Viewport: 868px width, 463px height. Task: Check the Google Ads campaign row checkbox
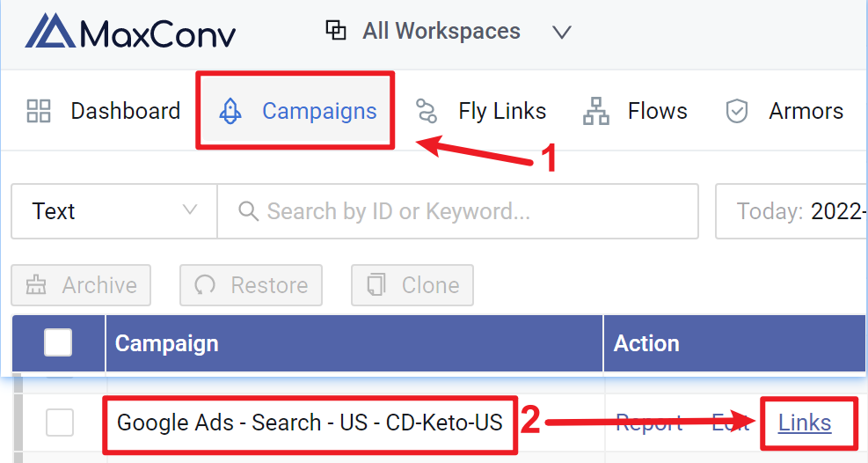[x=60, y=423]
